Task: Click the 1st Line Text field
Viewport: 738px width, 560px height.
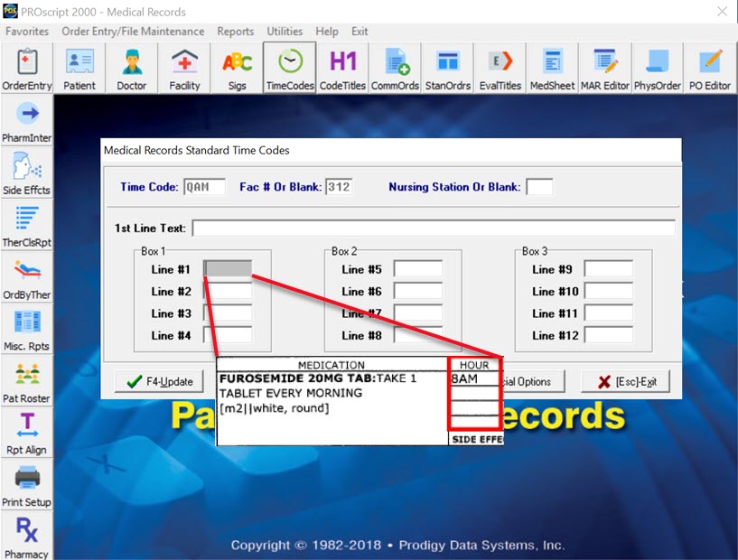Action: click(x=433, y=228)
